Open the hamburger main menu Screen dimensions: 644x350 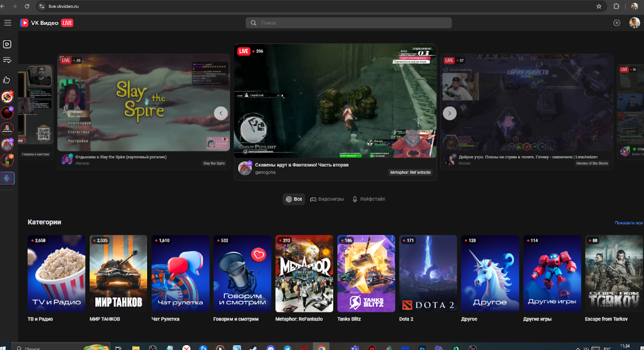pos(8,23)
